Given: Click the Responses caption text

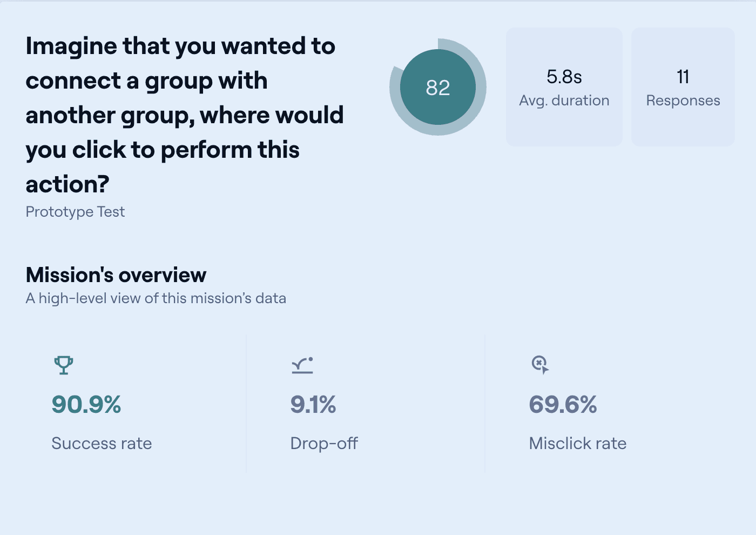Looking at the screenshot, I should click(x=683, y=101).
